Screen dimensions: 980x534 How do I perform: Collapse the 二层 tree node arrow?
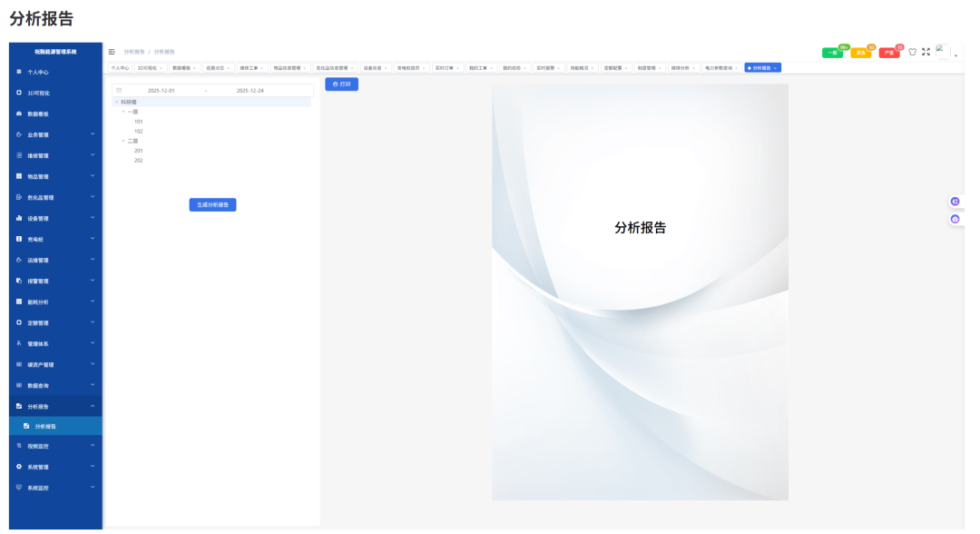coord(123,142)
